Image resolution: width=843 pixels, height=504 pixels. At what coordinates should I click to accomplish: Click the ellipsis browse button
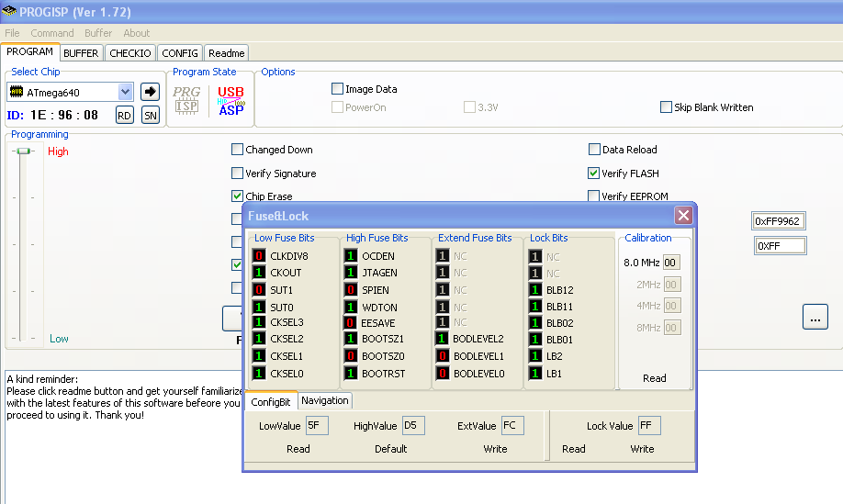pyautogui.click(x=815, y=317)
